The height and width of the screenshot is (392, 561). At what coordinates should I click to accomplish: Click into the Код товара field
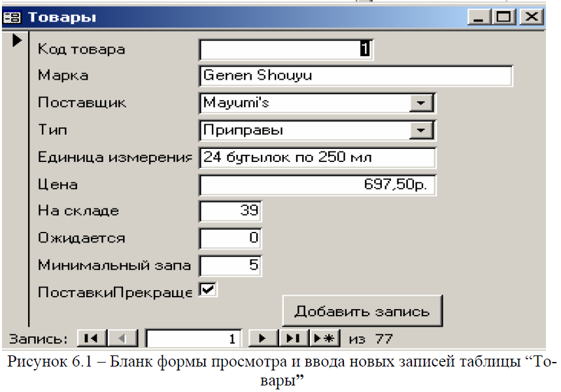pos(286,49)
